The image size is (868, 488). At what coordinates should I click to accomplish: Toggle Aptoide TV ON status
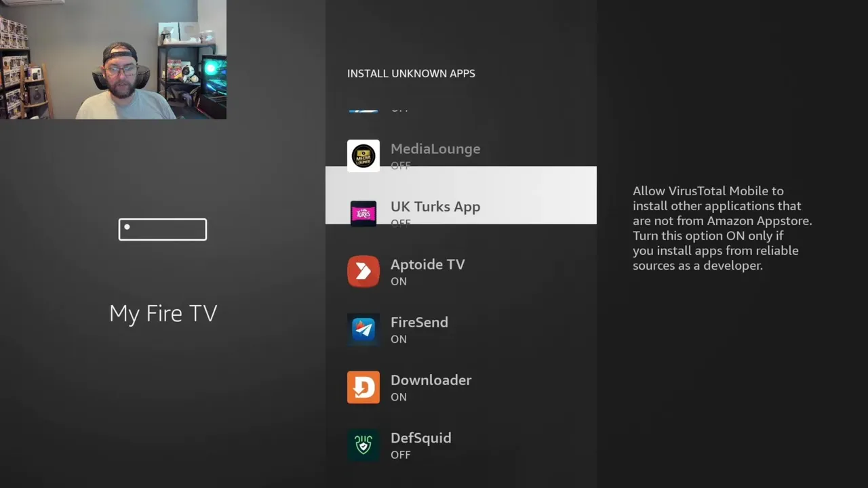point(399,281)
